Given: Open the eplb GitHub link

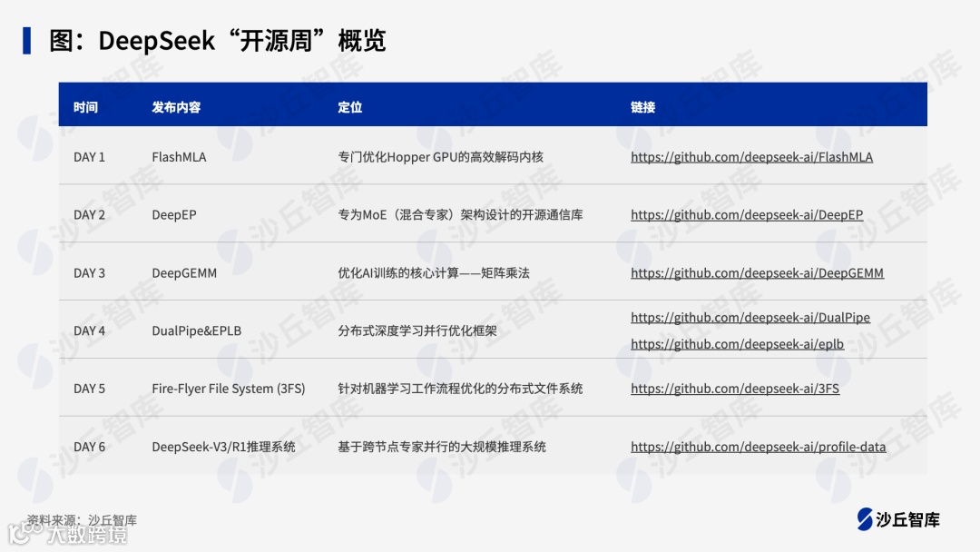Looking at the screenshot, I should 737,344.
